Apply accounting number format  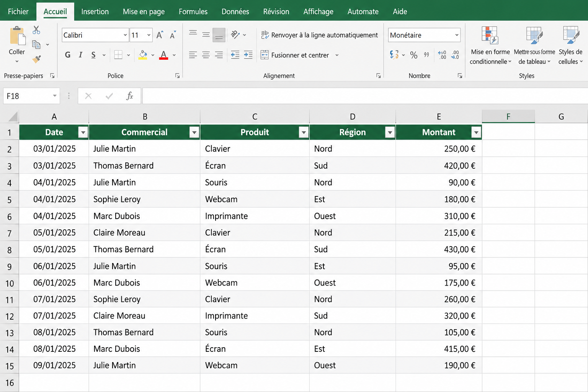(394, 55)
